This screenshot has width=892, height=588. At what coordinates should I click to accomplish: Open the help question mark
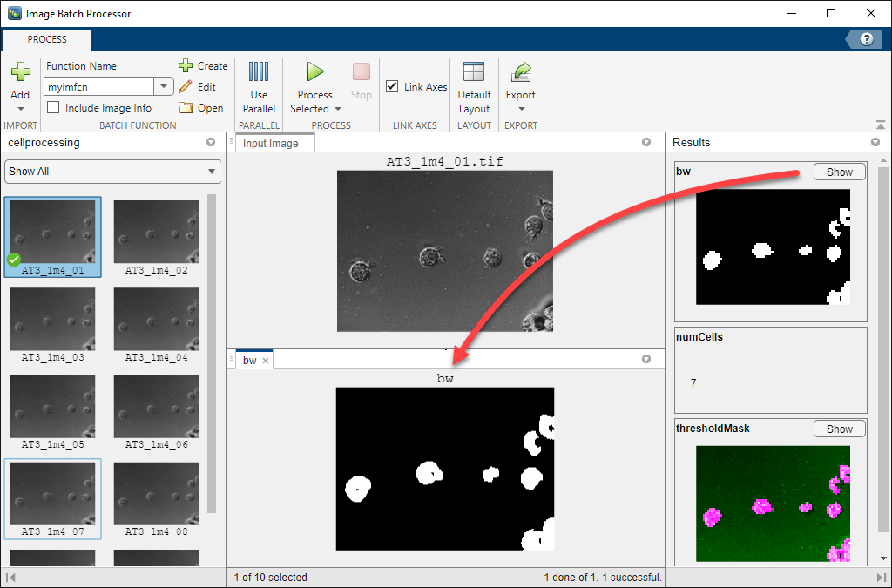click(x=866, y=39)
